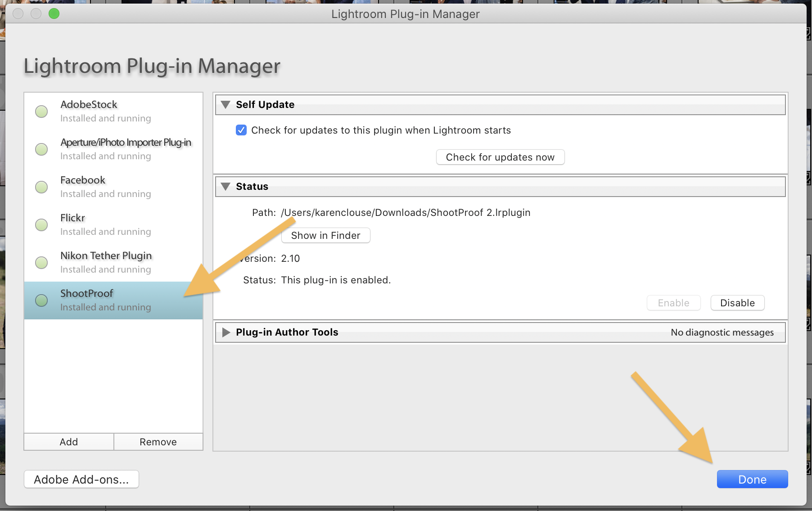
Task: Click Done to close the manager
Action: click(752, 480)
